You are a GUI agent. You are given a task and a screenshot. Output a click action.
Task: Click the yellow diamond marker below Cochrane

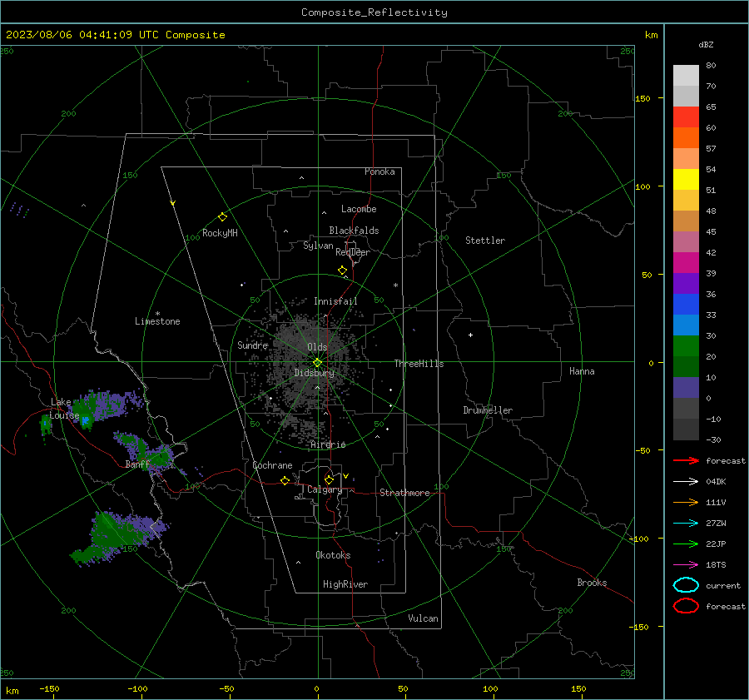pos(285,480)
